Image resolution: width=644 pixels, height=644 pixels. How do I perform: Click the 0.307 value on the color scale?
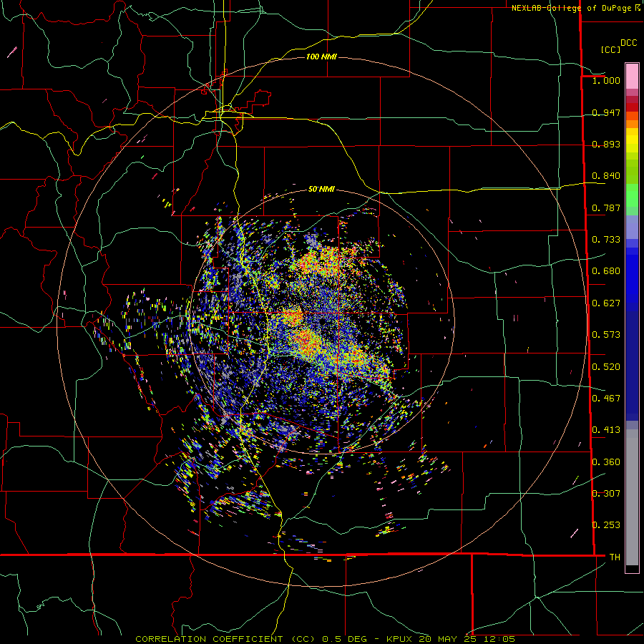606,494
